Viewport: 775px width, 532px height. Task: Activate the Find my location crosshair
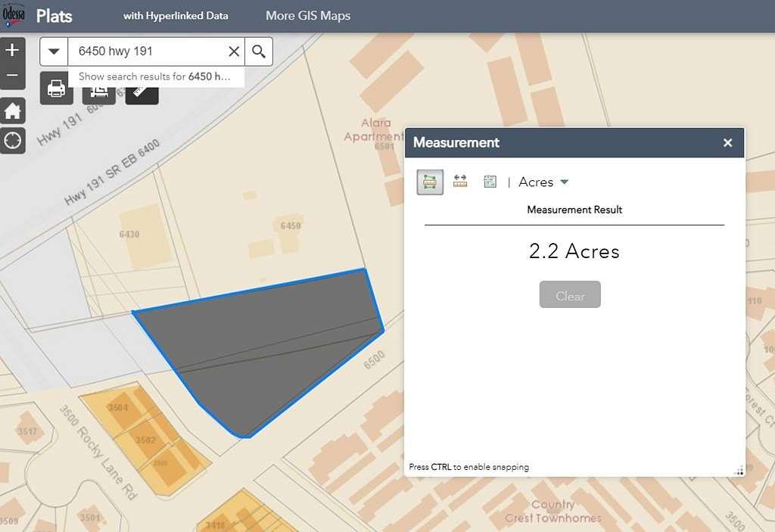pos(12,141)
